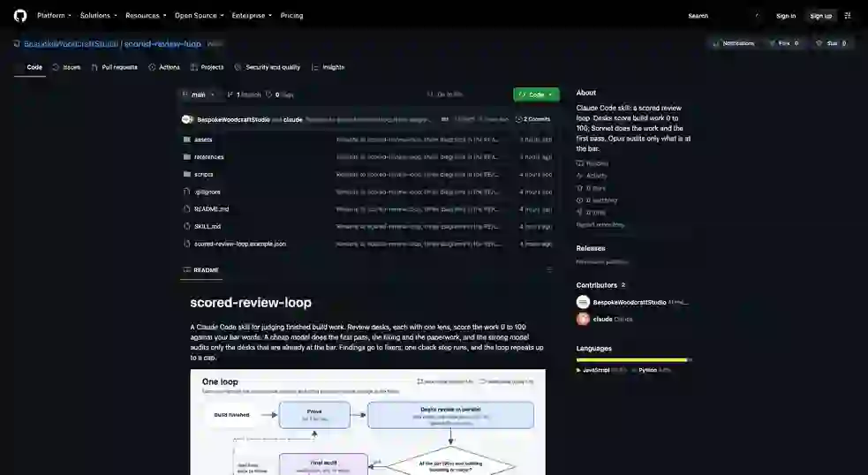The height and width of the screenshot is (475, 868).
Task: Expand the Open Source menu
Action: (x=199, y=16)
